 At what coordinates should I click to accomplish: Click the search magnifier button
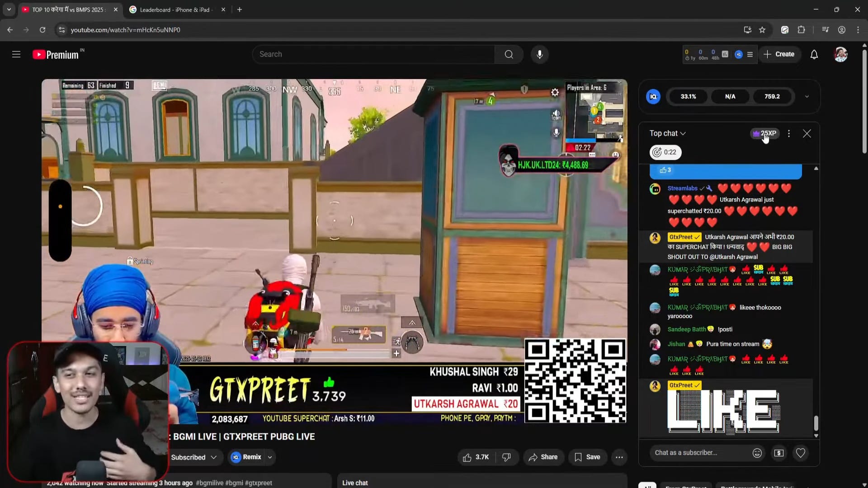[509, 54]
